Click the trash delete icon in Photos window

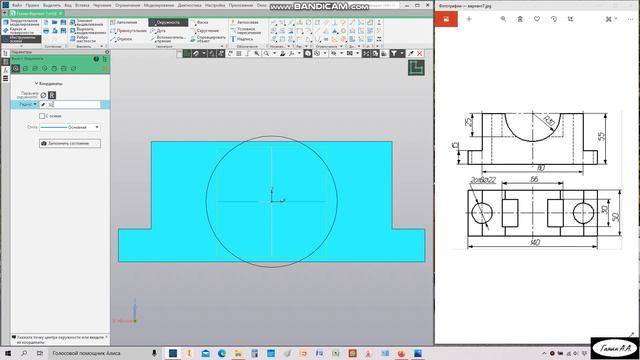[520, 19]
